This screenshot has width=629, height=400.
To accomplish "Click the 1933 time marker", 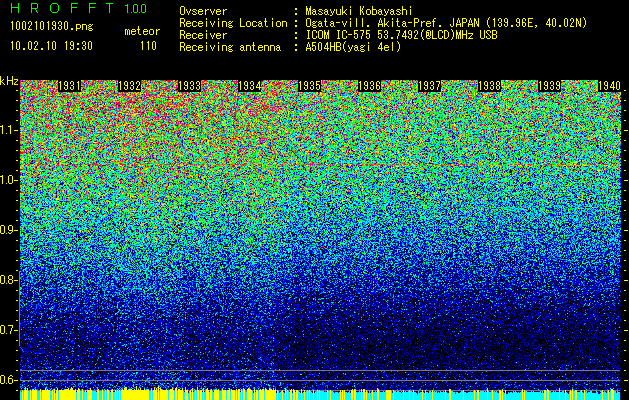I will click(189, 86).
